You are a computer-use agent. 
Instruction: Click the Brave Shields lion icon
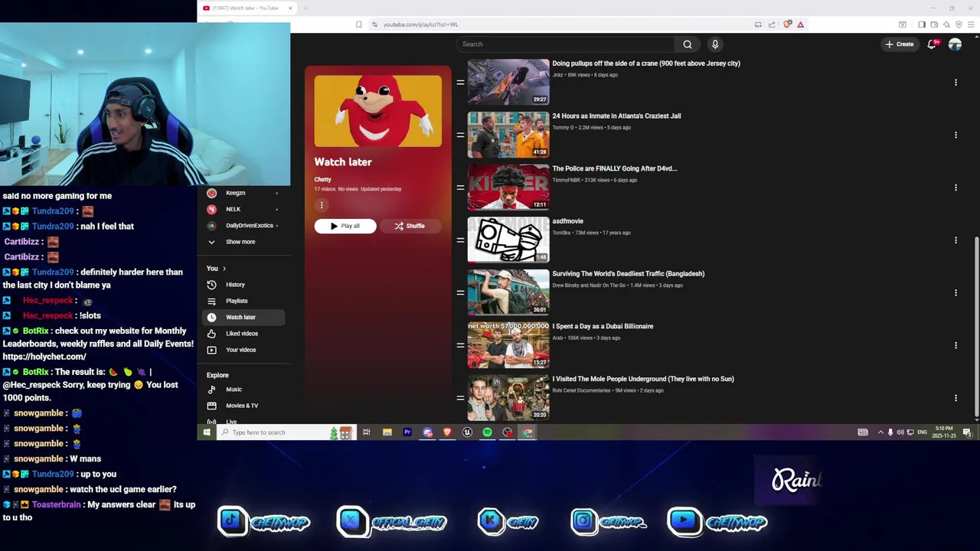787,24
